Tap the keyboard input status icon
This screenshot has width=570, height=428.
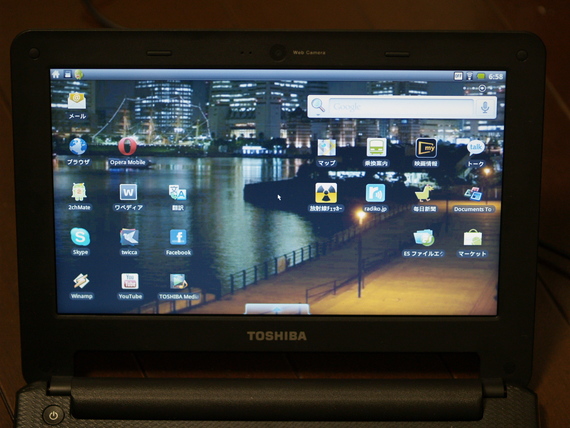(458, 76)
